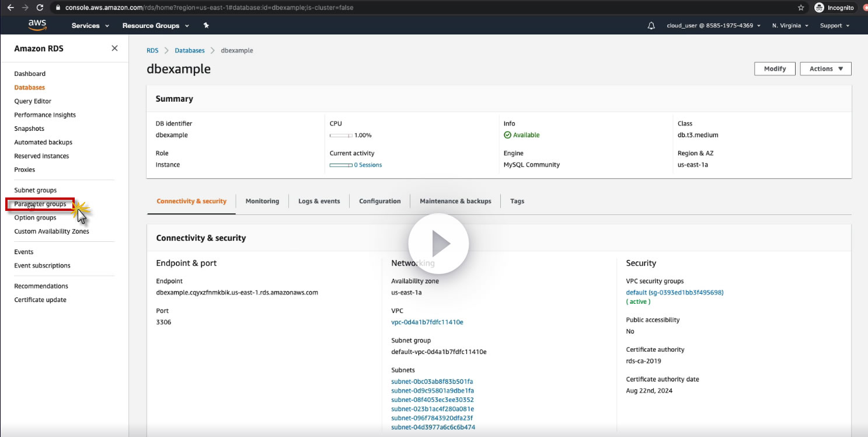This screenshot has height=437, width=868.
Task: Close the Amazon RDS sidebar panel
Action: coord(114,48)
